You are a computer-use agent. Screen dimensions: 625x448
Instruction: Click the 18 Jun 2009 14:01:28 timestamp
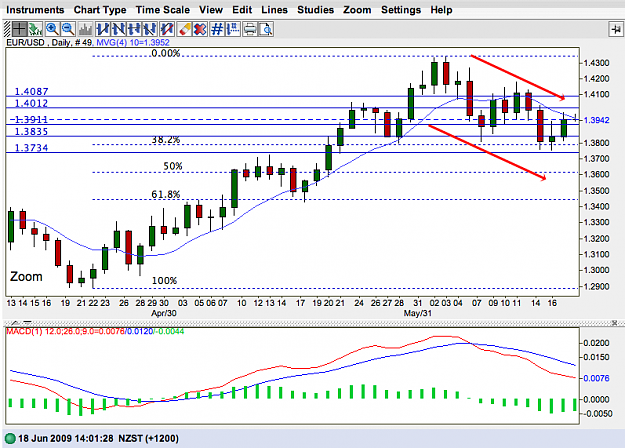66,439
